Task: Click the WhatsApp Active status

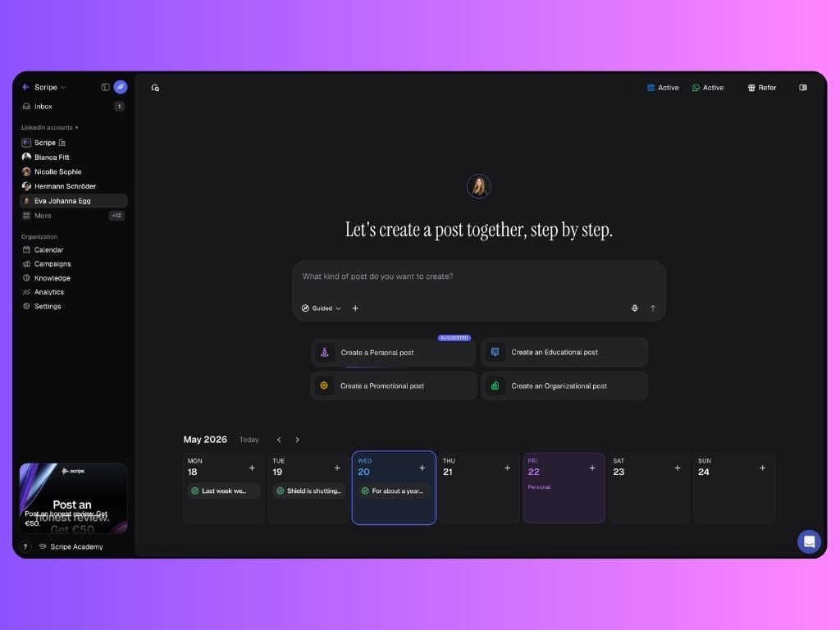Action: pos(708,88)
